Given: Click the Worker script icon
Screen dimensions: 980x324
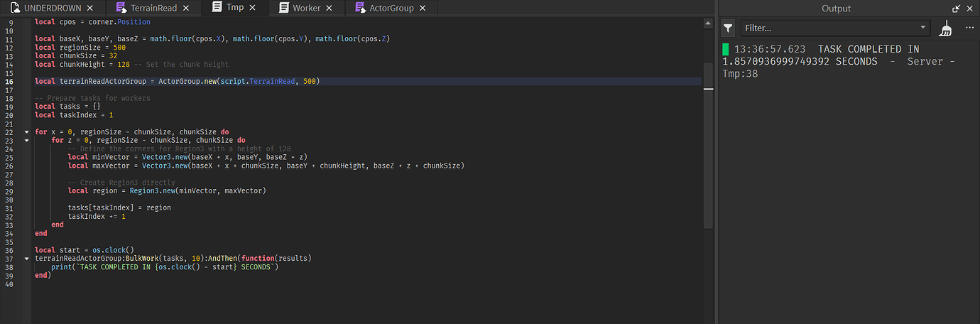Looking at the screenshot, I should [x=284, y=9].
